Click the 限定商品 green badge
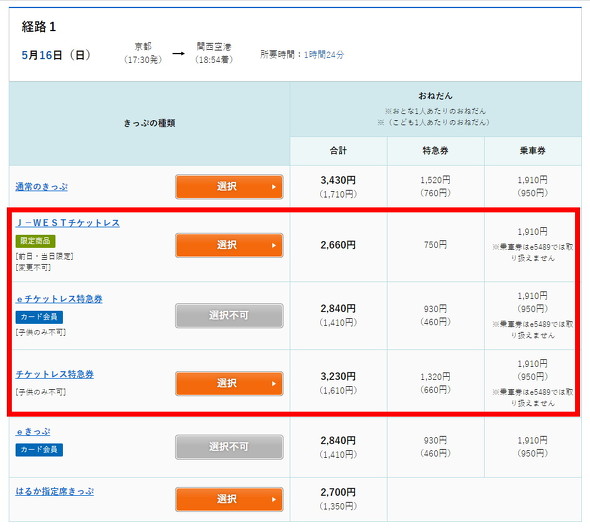The width and height of the screenshot is (590, 530). coord(35,241)
